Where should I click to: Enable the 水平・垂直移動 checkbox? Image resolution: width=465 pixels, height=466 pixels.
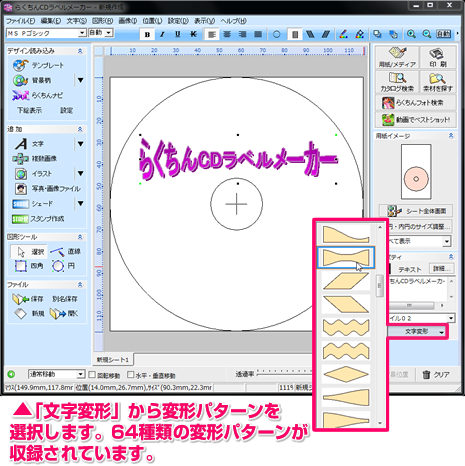coord(131,375)
